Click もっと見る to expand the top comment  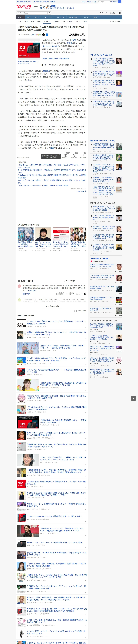click(x=32, y=291)
